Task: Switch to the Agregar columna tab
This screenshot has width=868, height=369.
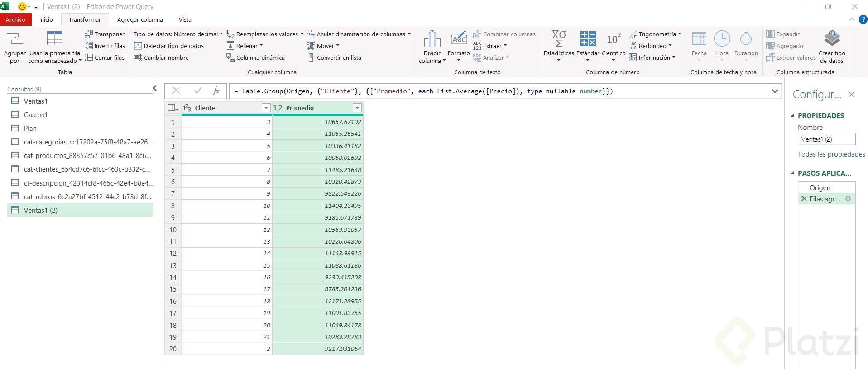Action: (x=140, y=19)
